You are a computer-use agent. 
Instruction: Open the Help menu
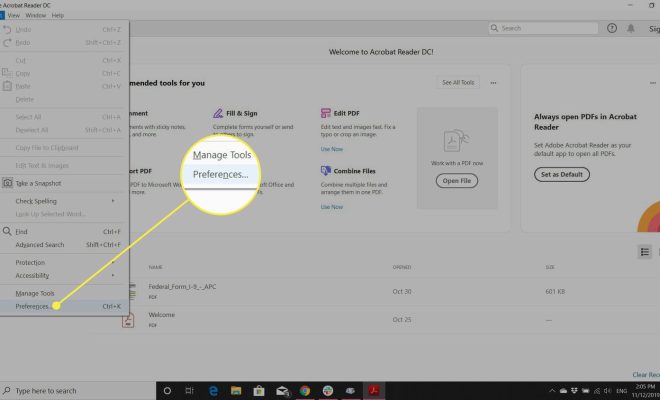(x=58, y=15)
